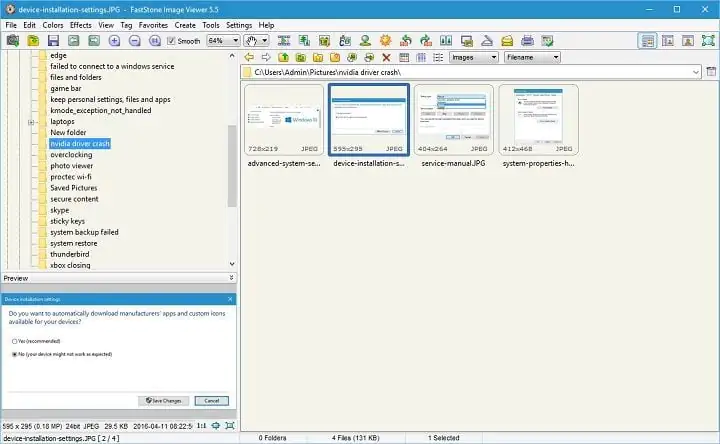Start the Slide Show filmstrip icon
The image size is (720, 444).
(x=284, y=41)
